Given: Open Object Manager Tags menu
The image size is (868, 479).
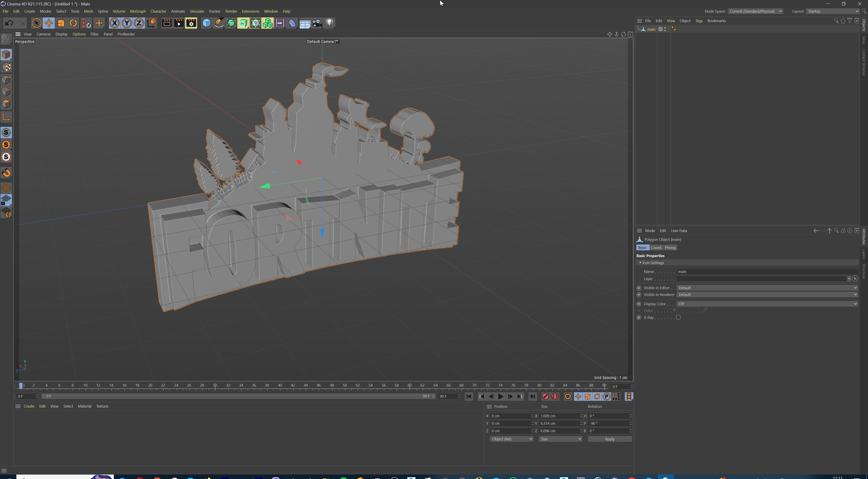Looking at the screenshot, I should click(x=699, y=21).
